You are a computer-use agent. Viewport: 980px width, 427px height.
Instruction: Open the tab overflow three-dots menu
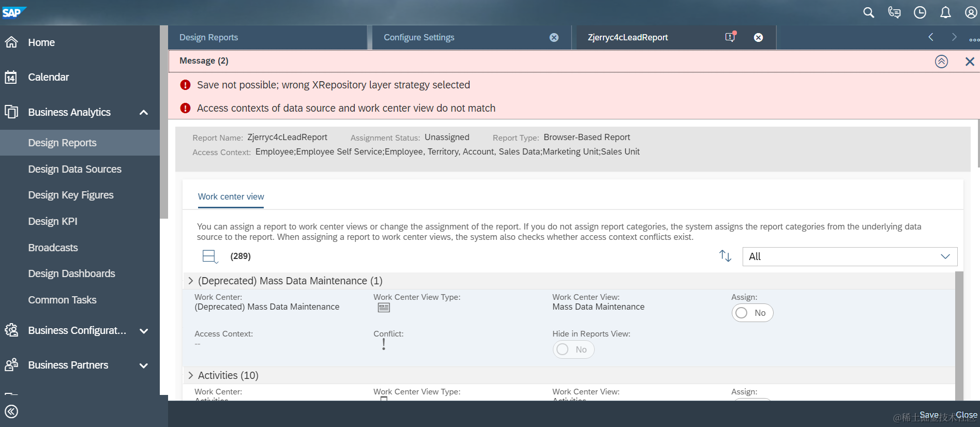tap(974, 40)
